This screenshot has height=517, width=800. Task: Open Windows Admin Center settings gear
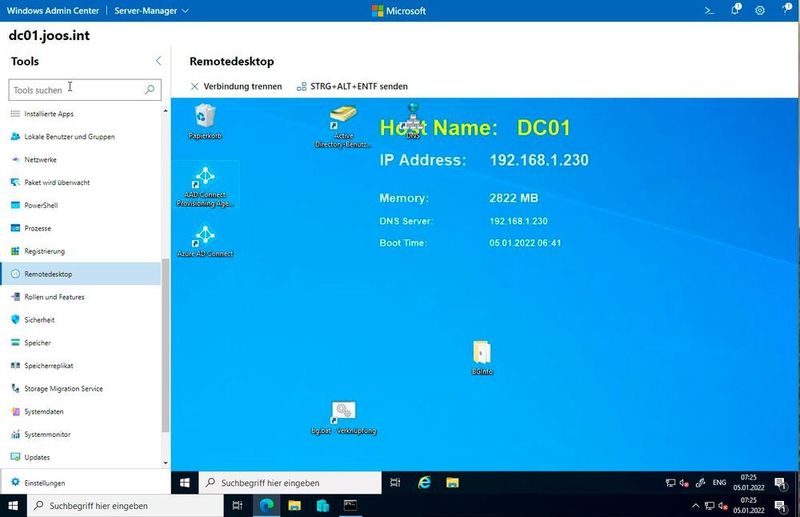pos(760,10)
